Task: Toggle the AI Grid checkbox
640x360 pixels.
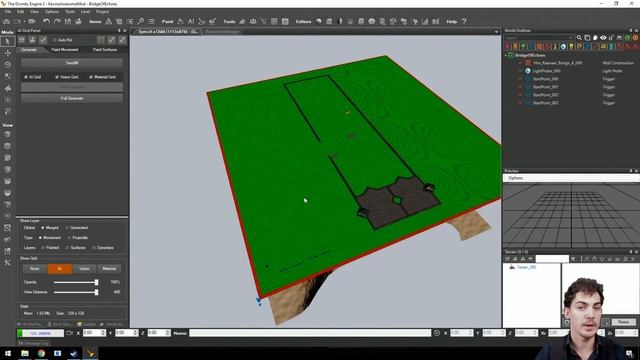Action: [x=26, y=77]
